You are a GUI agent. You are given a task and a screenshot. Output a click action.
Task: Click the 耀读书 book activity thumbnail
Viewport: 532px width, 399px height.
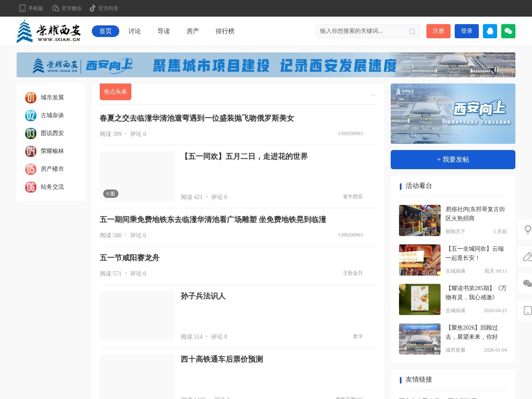coord(420,300)
